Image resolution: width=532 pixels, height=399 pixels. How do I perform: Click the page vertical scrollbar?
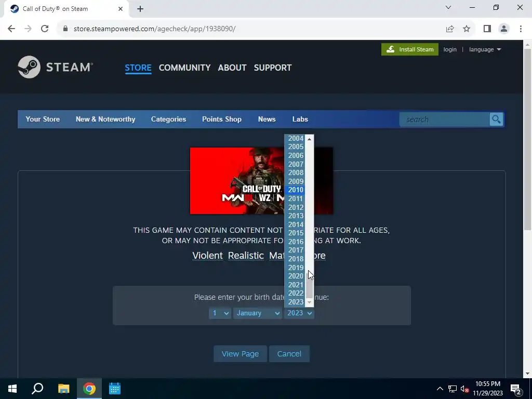click(527, 140)
